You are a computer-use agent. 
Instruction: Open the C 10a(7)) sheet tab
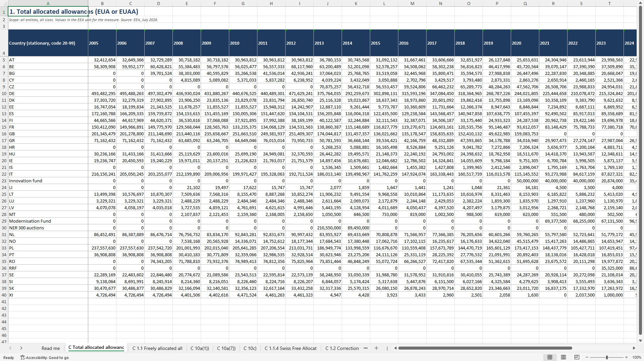click(x=226, y=348)
